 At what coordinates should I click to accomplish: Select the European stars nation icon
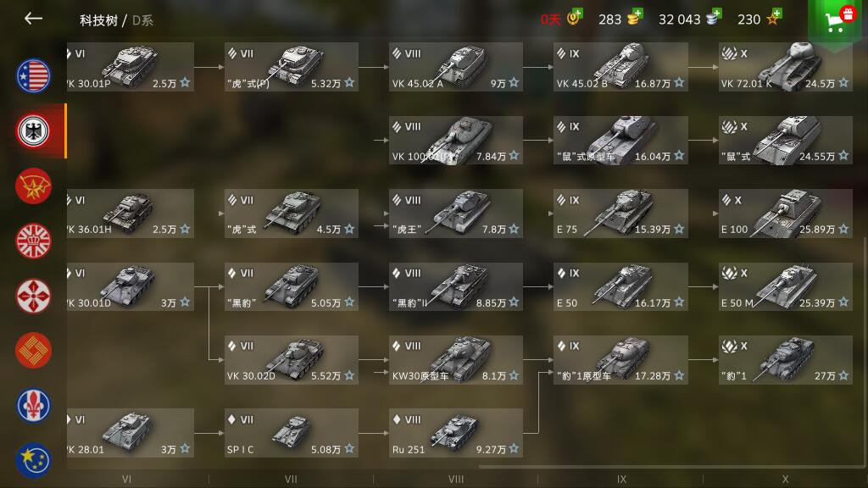[33, 460]
